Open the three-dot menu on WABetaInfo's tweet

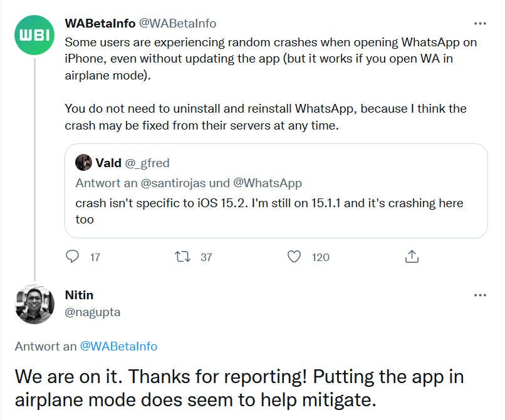(480, 23)
